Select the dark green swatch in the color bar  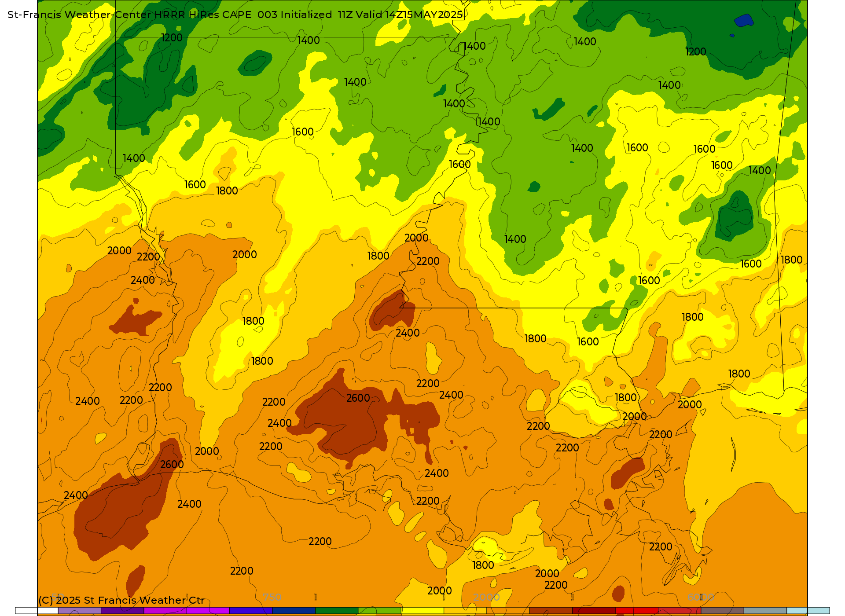pyautogui.click(x=337, y=611)
